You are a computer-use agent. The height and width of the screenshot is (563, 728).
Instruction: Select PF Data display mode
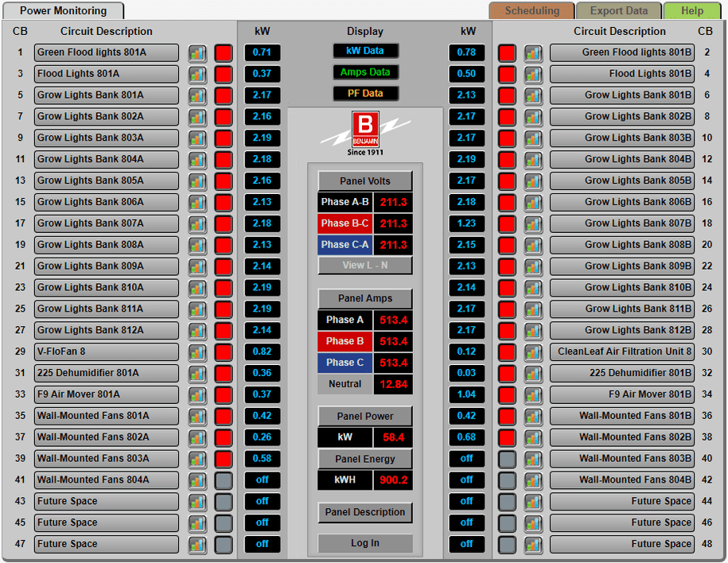tap(365, 94)
